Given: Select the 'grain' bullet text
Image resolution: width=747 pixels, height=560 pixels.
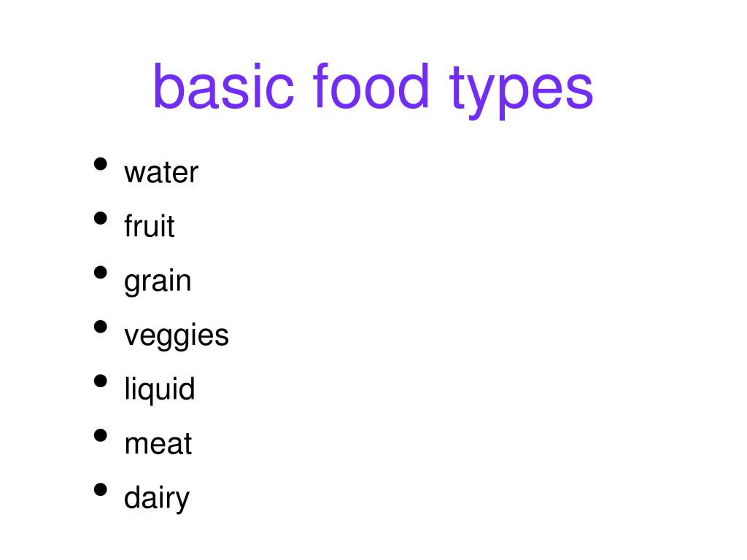Looking at the screenshot, I should click(158, 282).
